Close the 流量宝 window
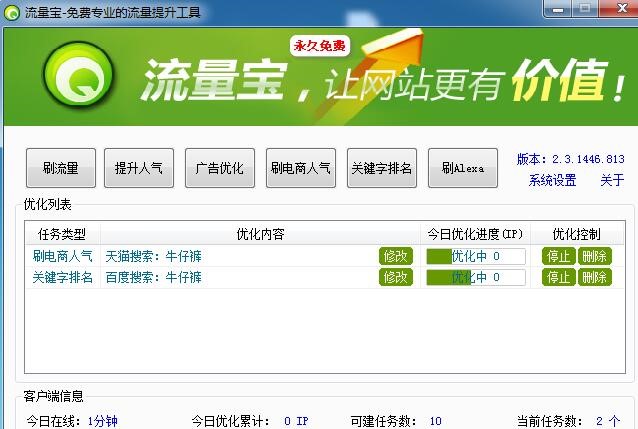This screenshot has height=429, width=638. [x=619, y=9]
